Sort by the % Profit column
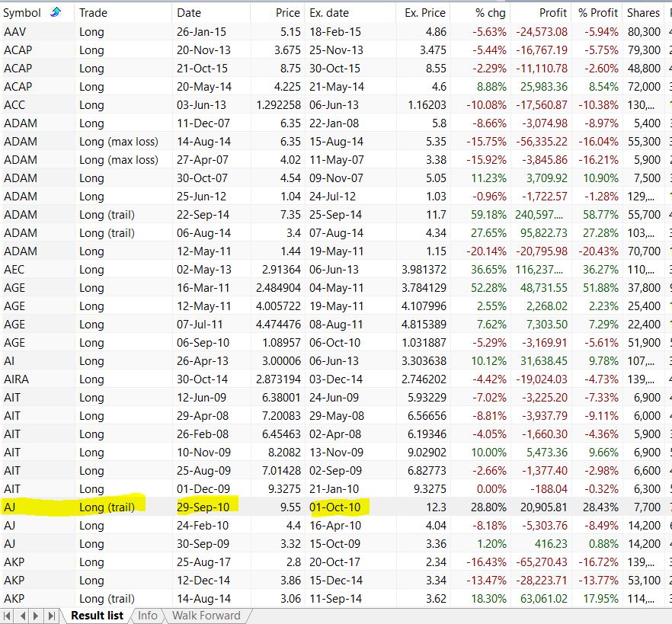Screen dimensions: 672x624 click(598, 13)
